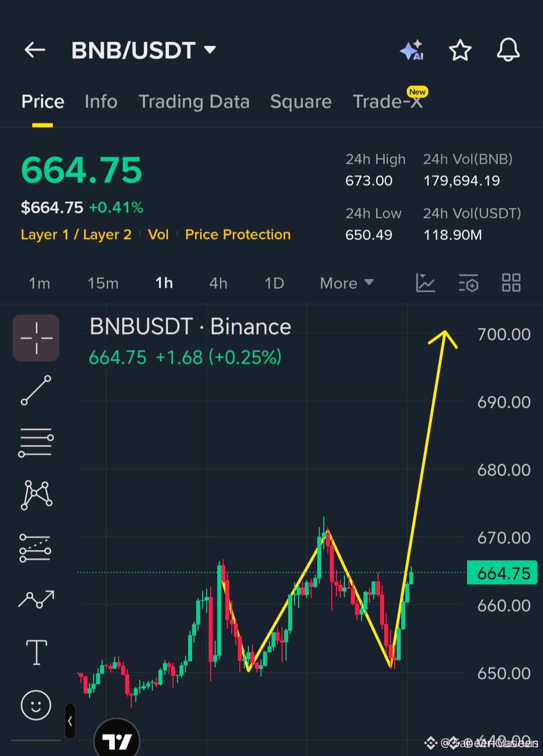Open the Square tab

[301, 102]
